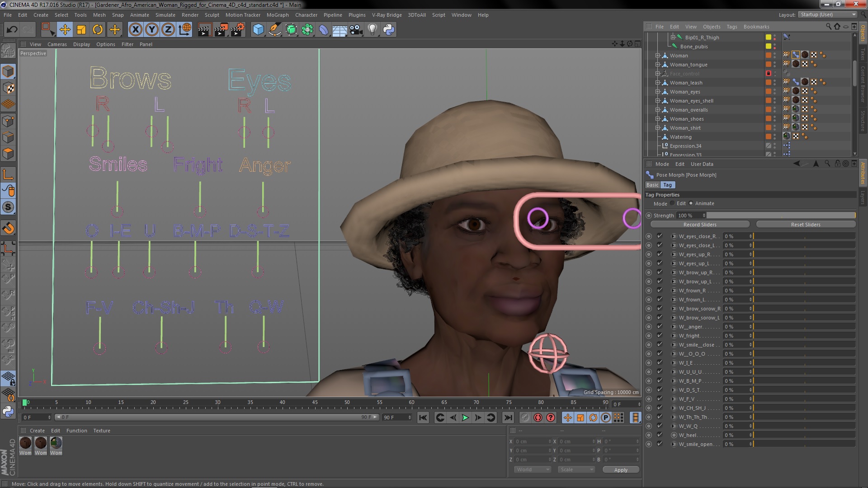Click the Apply button

(621, 470)
